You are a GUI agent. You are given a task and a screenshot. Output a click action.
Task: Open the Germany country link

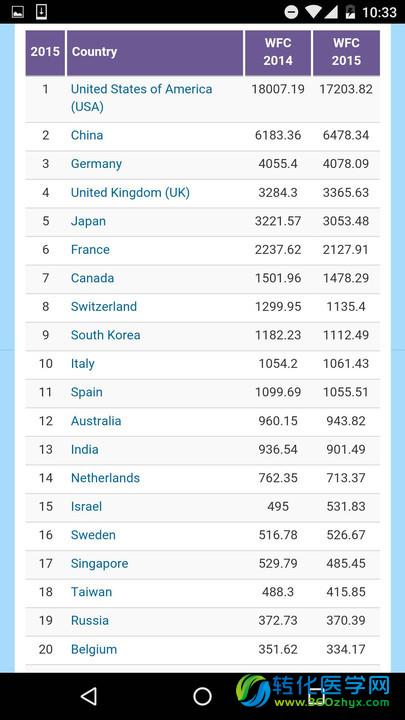click(x=96, y=164)
